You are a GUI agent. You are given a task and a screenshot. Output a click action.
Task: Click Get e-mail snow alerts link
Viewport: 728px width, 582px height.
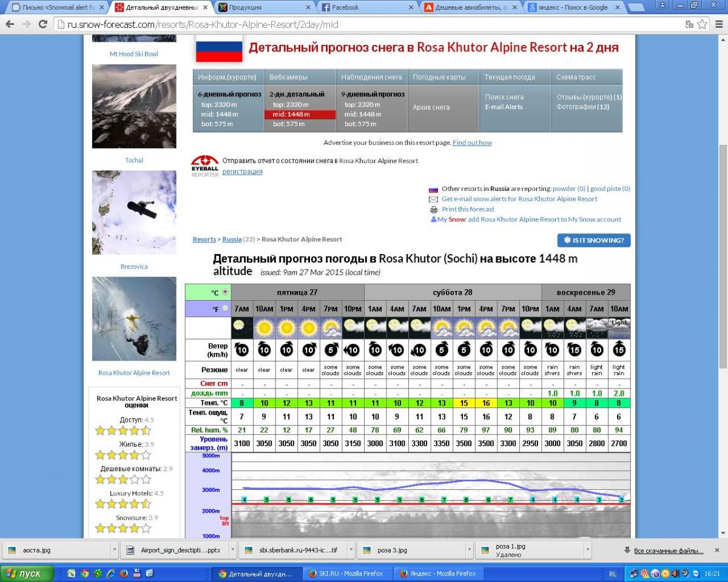tap(519, 199)
